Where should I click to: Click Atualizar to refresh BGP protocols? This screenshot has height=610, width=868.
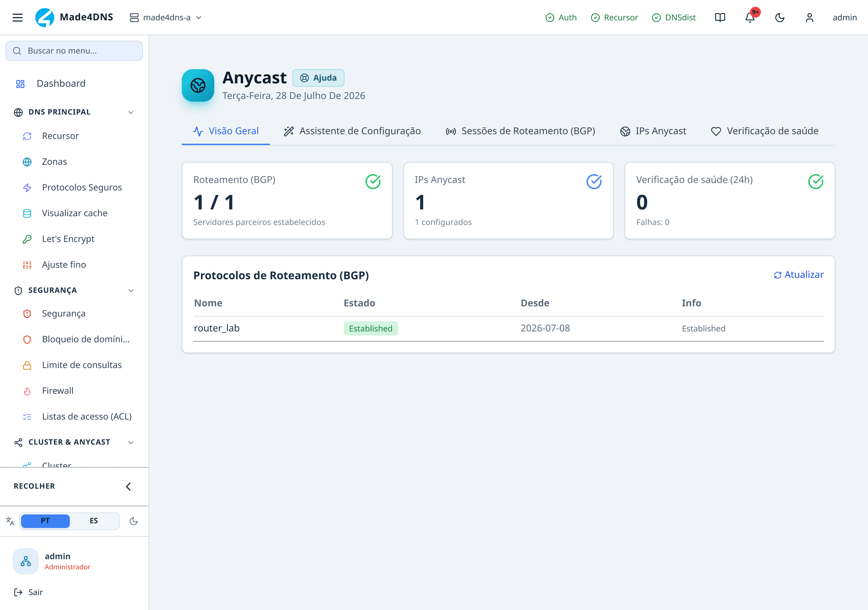click(x=798, y=275)
